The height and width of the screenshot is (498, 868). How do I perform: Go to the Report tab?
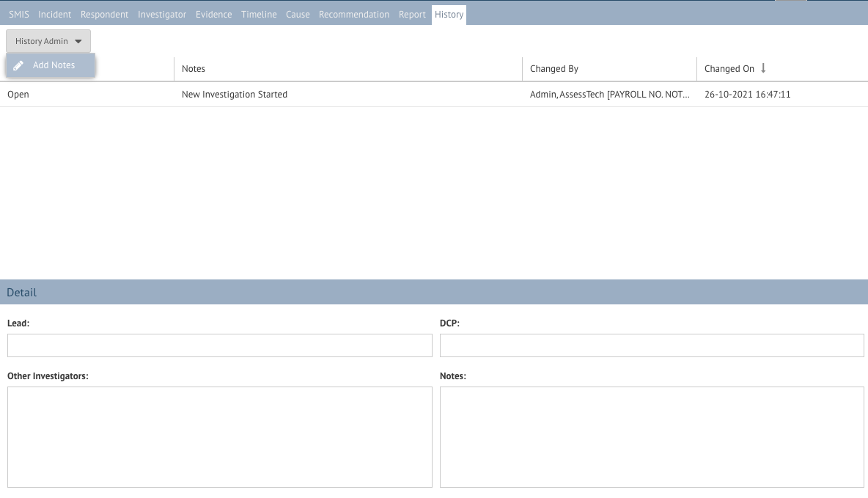coord(413,15)
